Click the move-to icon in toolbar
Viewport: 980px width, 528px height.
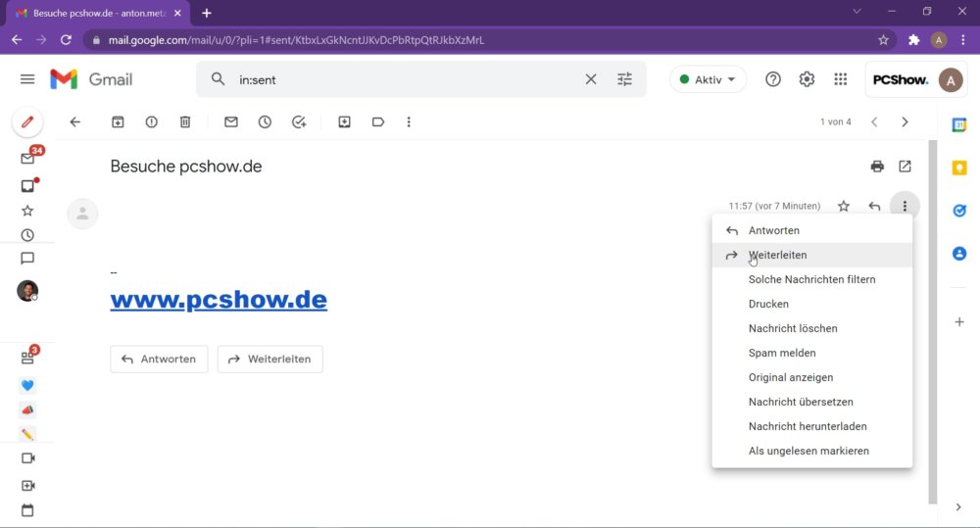[344, 121]
